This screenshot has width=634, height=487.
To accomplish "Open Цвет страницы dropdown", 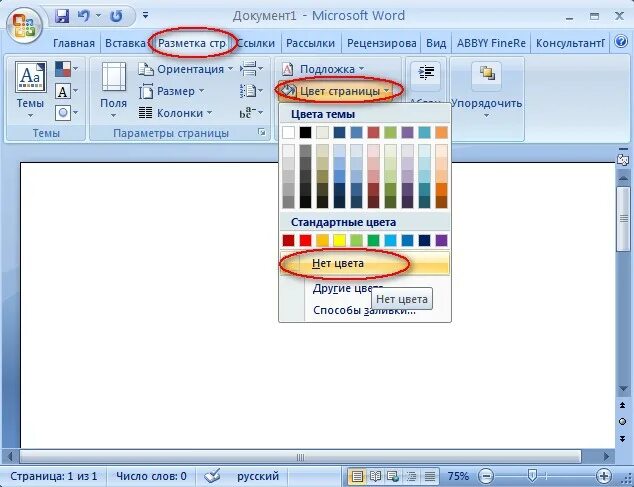I will pyautogui.click(x=335, y=91).
